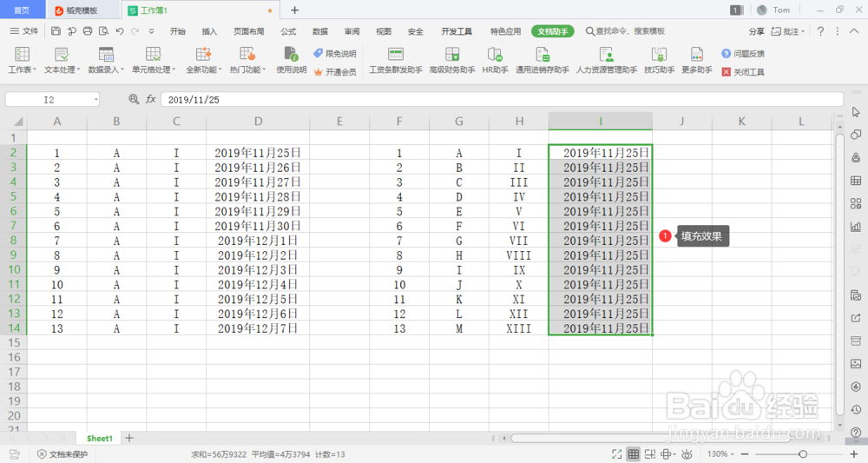Switch to the 公式 ribbon tab

[x=288, y=31]
